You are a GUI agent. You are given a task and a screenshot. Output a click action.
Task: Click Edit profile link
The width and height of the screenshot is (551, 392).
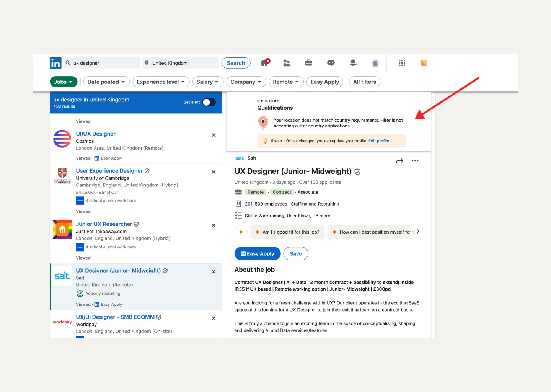coord(379,141)
